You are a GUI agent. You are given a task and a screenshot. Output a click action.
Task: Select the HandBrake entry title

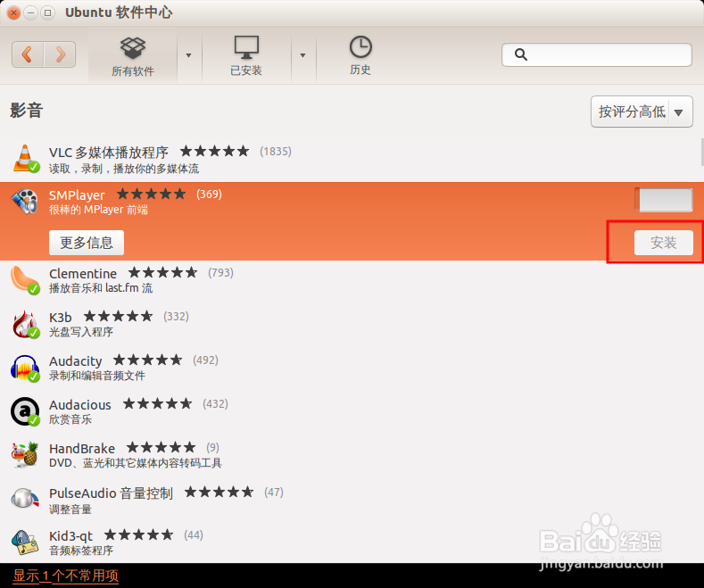pos(82,448)
